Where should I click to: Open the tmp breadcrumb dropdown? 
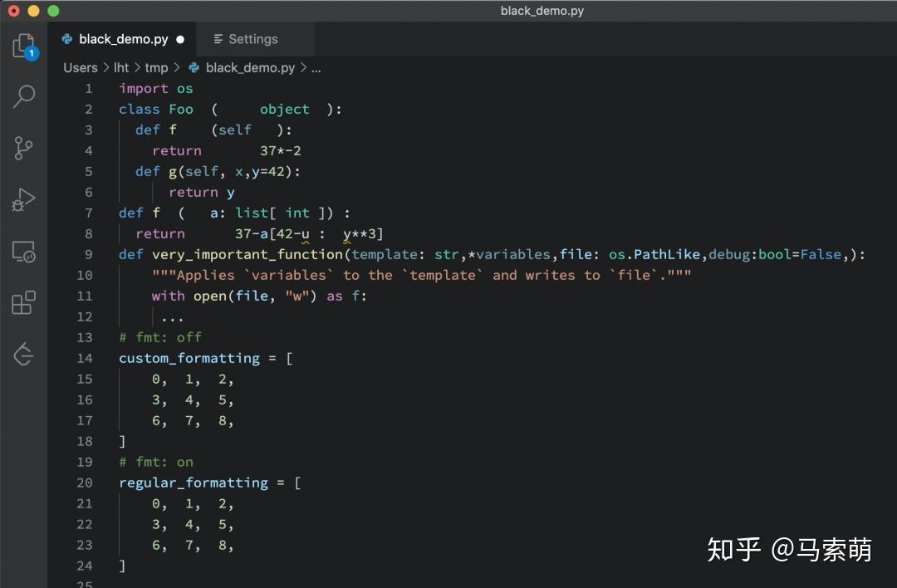pyautogui.click(x=155, y=67)
